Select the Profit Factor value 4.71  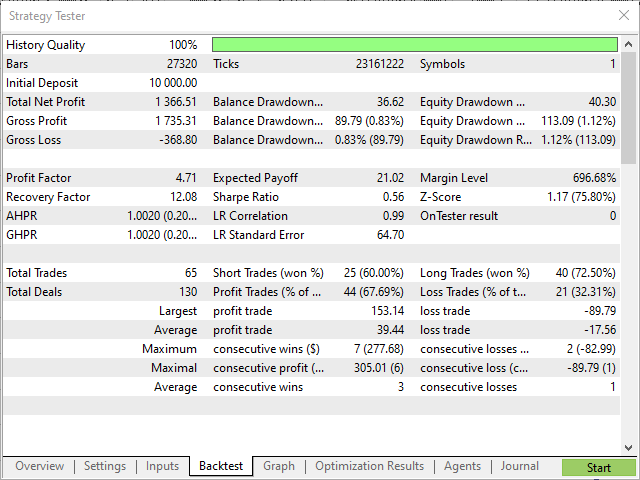(186, 178)
